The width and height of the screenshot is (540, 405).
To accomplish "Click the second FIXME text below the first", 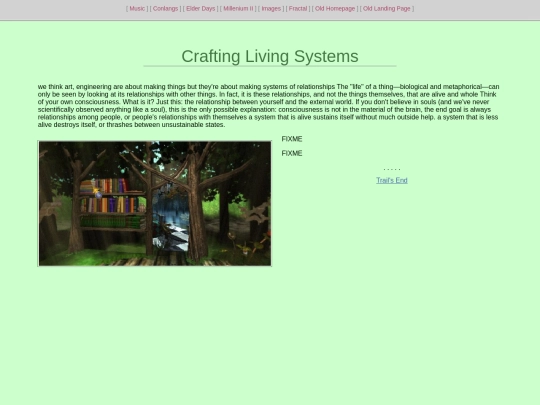I will click(x=292, y=153).
